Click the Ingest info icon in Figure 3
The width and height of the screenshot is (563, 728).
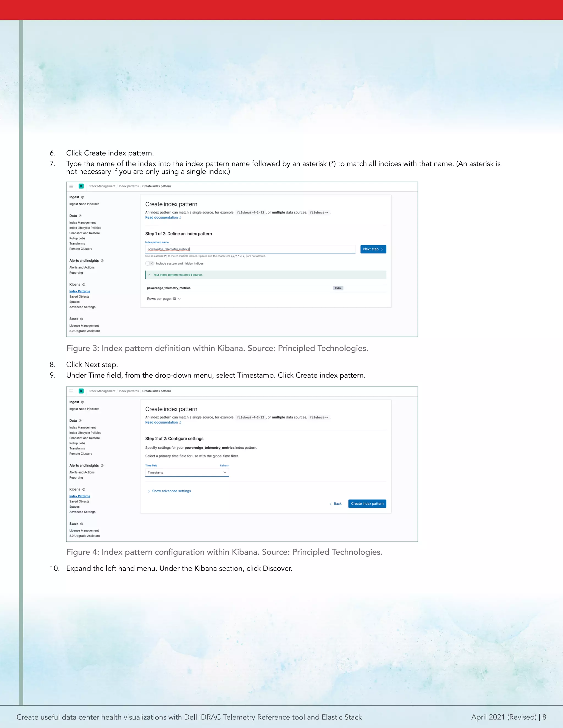pos(83,197)
